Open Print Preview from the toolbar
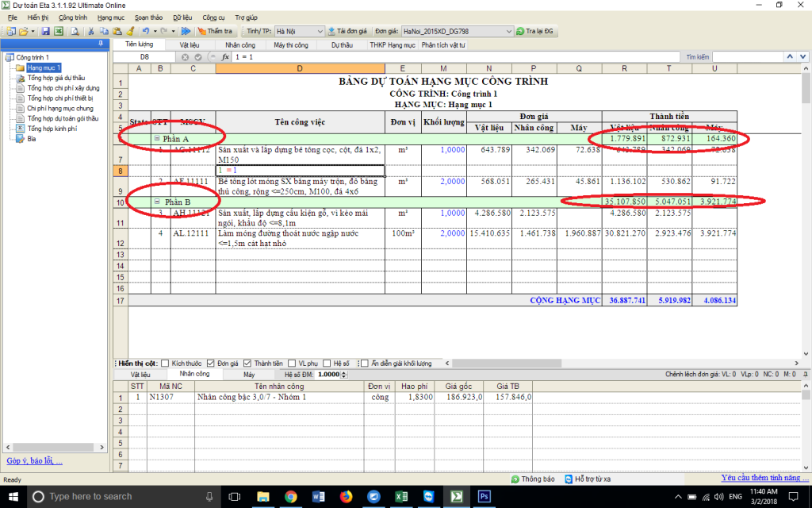The image size is (812, 508). pyautogui.click(x=74, y=31)
